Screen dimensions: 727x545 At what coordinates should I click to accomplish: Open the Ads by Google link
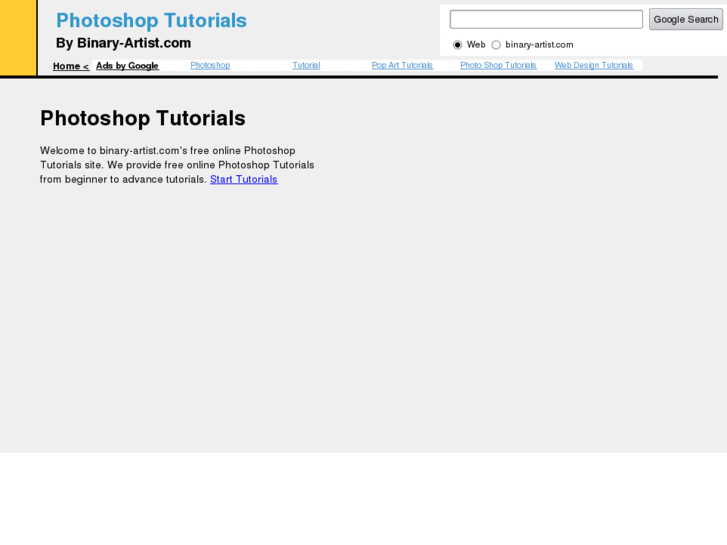coord(128,66)
